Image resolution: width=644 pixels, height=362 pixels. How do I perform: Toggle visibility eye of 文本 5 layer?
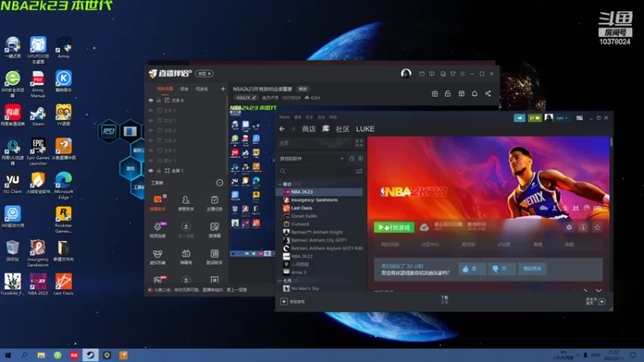[151, 110]
